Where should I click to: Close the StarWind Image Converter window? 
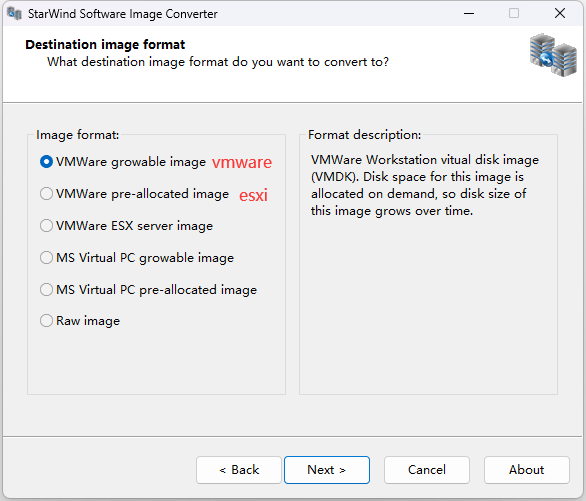[x=559, y=13]
